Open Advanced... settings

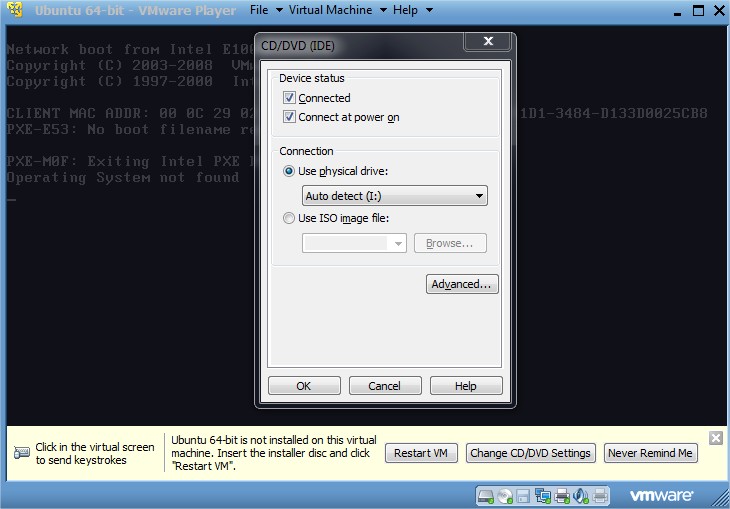click(x=462, y=284)
